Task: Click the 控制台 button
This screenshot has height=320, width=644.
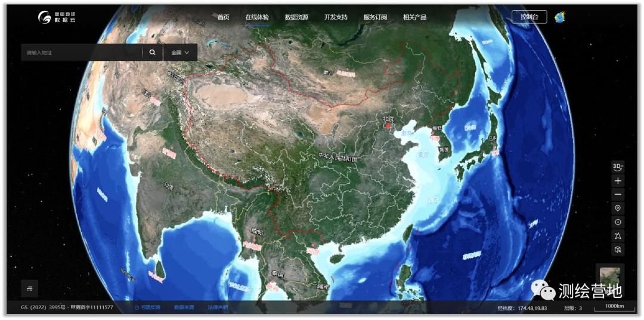Action: (529, 17)
